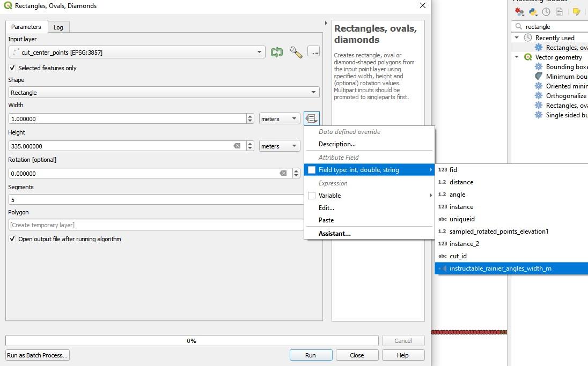
Task: Open the Height units meters dropdown
Action: tap(279, 145)
